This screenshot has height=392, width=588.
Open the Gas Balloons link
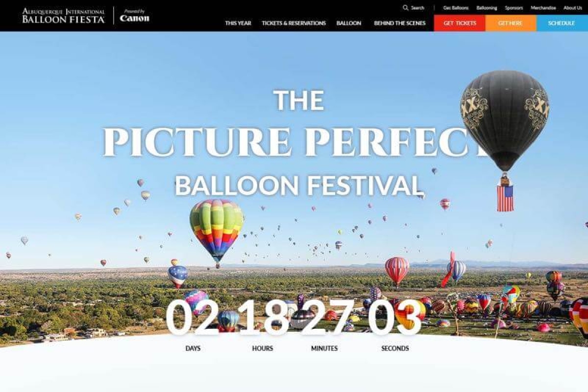[x=456, y=8]
